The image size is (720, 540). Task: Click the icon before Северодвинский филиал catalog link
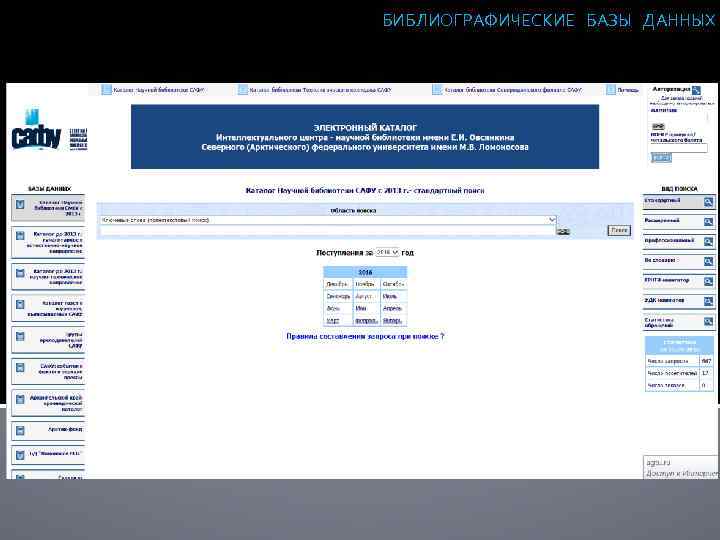coord(437,90)
